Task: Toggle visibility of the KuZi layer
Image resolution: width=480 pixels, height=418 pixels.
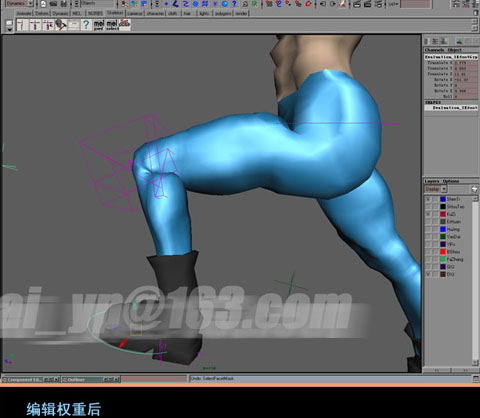Action: (x=428, y=214)
